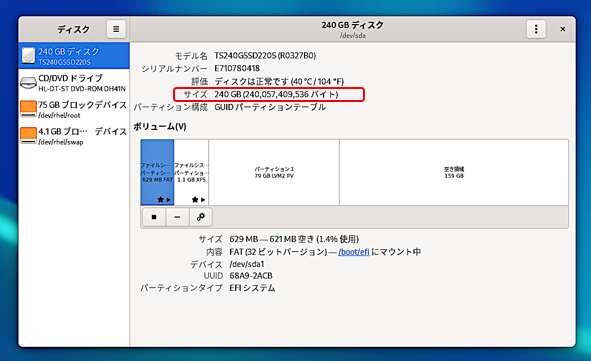The height and width of the screenshot is (361, 591).
Task: Open the /boot/efi mount point link
Action: 354,252
